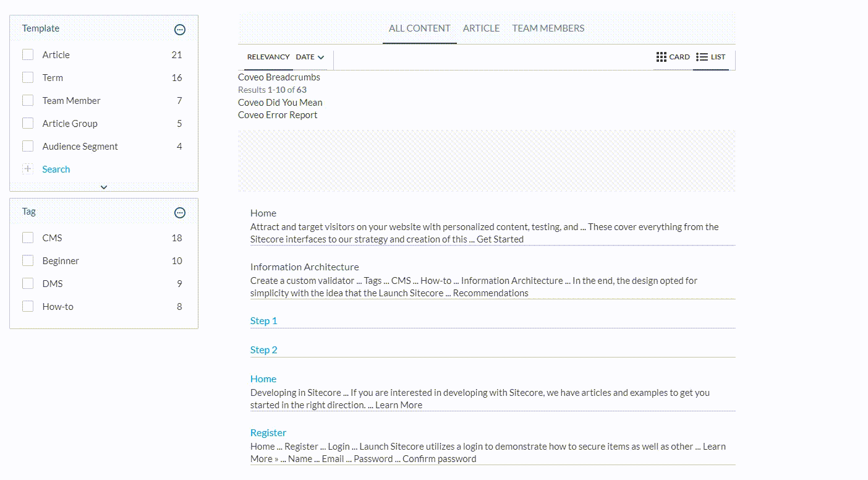This screenshot has height=480, width=868.
Task: Open the Step 1 result link
Action: pyautogui.click(x=264, y=320)
